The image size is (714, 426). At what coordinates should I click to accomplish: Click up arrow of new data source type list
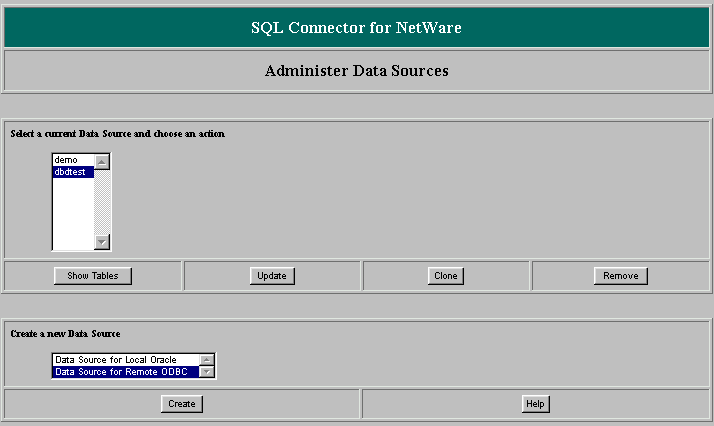(207, 360)
